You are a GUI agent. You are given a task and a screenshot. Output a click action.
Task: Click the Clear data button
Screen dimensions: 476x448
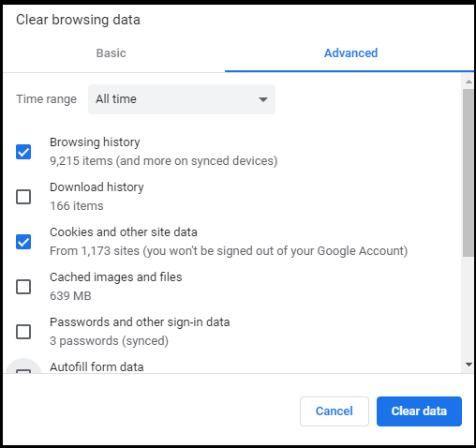point(419,411)
